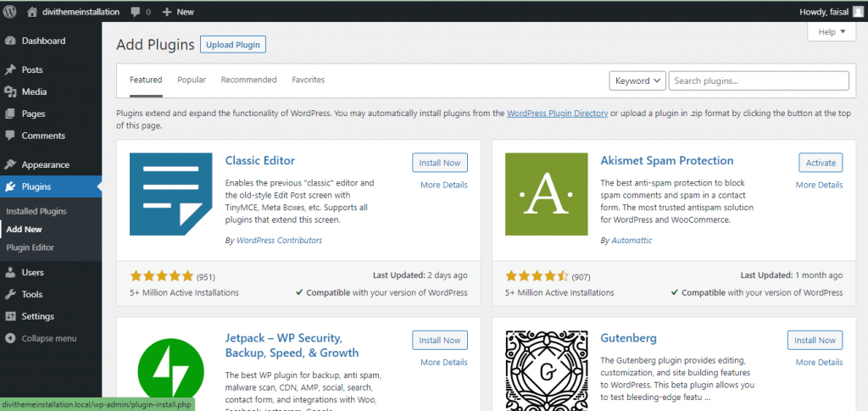The image size is (868, 411).
Task: Open the user avatar next to Howdy, faisal
Action: [857, 12]
